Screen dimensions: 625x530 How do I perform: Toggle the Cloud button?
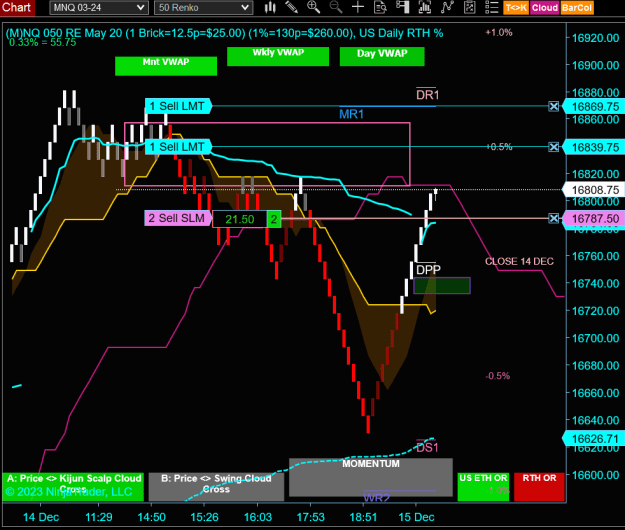(544, 8)
